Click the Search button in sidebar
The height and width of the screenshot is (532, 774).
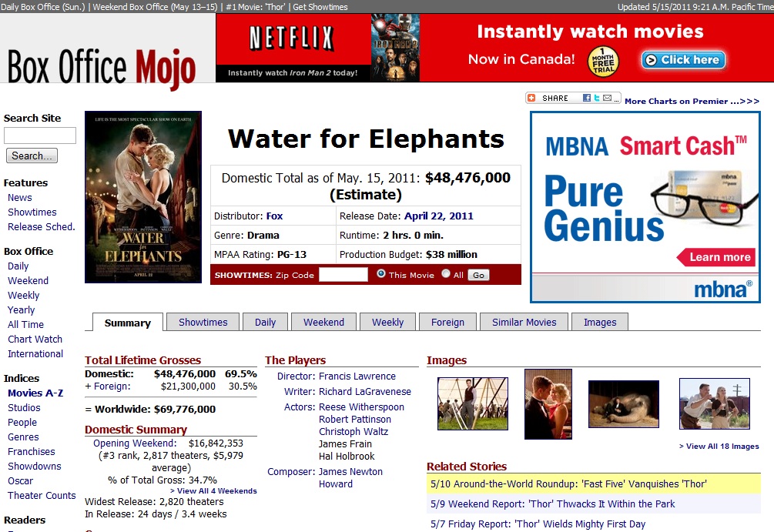[x=32, y=156]
